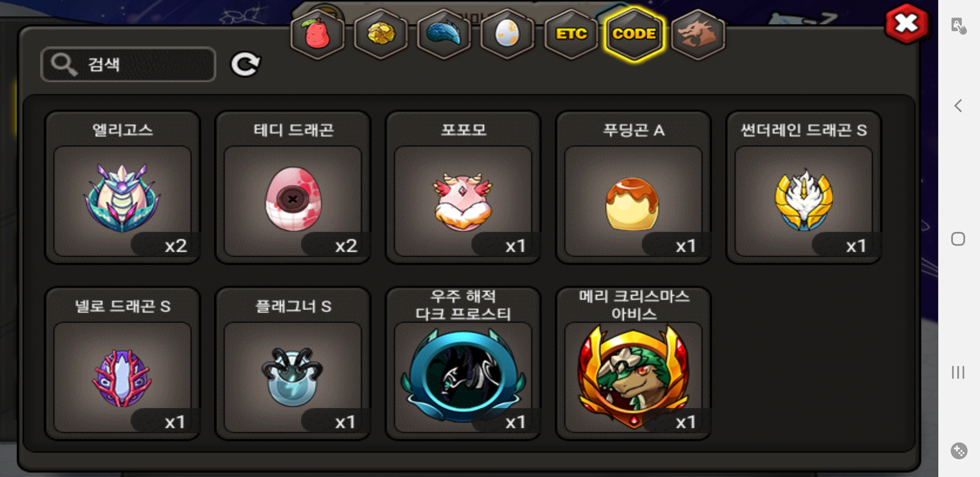Viewport: 980px width, 477px height.
Task: Select the highlighted CODE tab
Action: [634, 34]
